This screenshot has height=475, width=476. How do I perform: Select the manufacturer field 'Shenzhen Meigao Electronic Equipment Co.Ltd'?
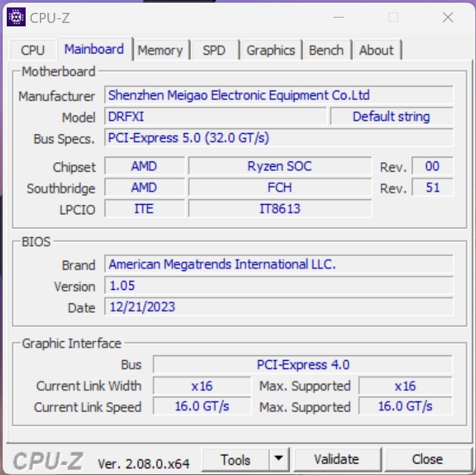pos(279,95)
